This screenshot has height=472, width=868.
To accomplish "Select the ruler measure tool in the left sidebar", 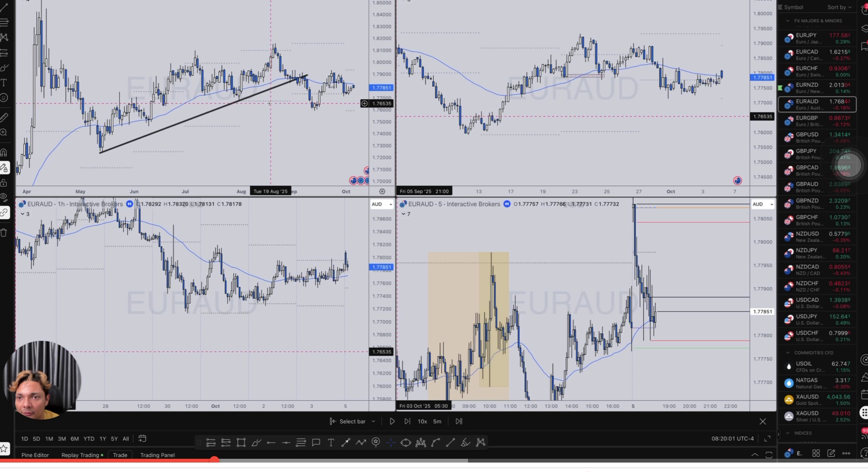I will tap(4, 117).
